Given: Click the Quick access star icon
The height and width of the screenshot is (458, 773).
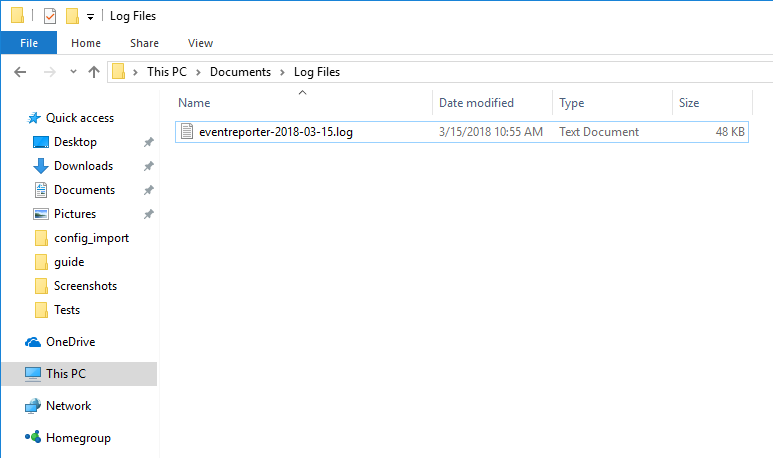Looking at the screenshot, I should click(34, 118).
